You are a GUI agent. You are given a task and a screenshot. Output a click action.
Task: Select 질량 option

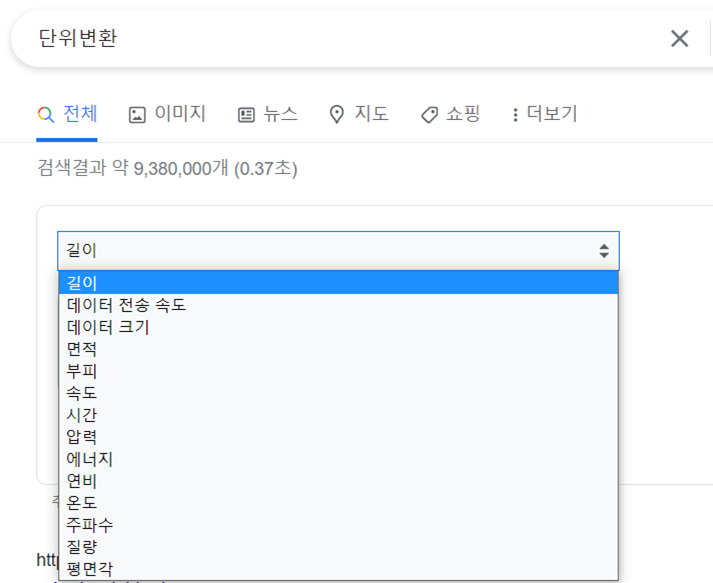[x=338, y=547]
